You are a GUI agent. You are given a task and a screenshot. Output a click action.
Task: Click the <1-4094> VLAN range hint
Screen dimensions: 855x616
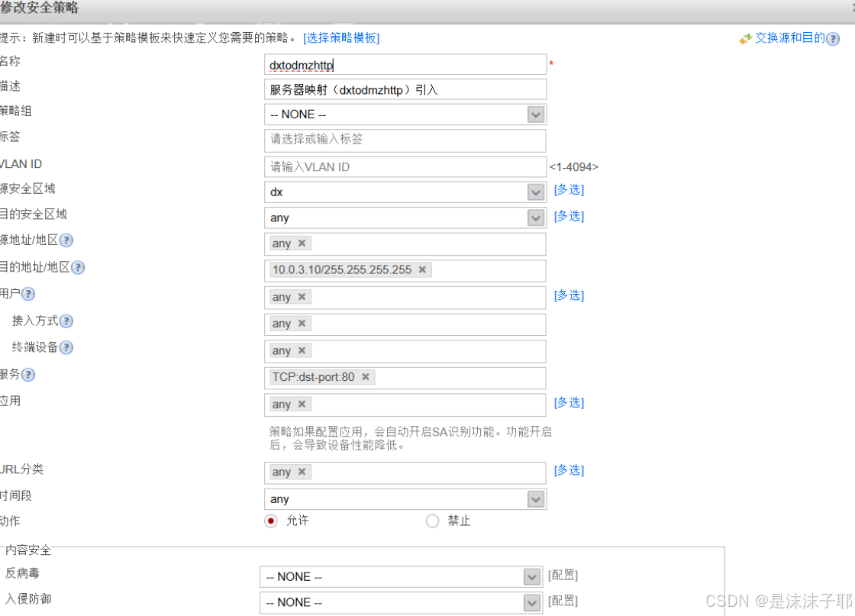[573, 167]
